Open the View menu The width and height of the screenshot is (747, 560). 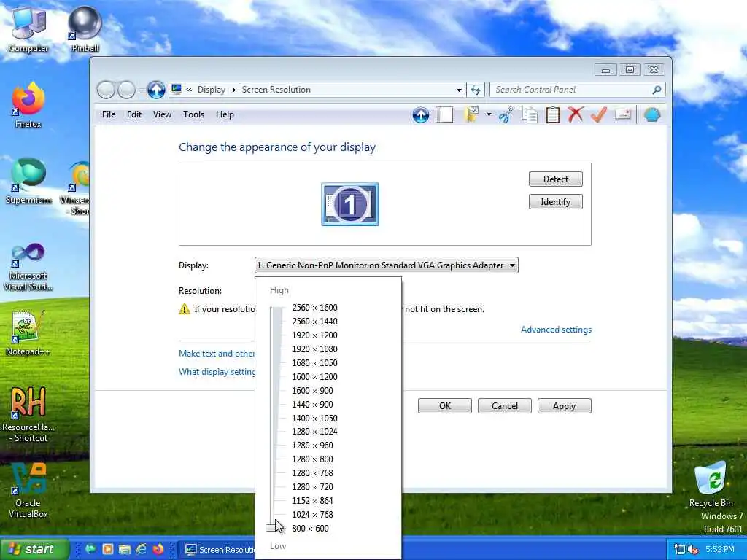(x=162, y=114)
